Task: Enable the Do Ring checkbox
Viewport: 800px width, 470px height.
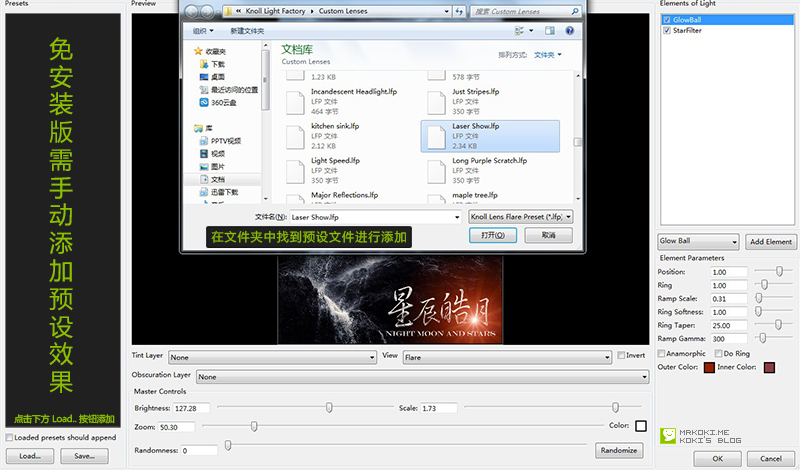Action: coord(718,353)
